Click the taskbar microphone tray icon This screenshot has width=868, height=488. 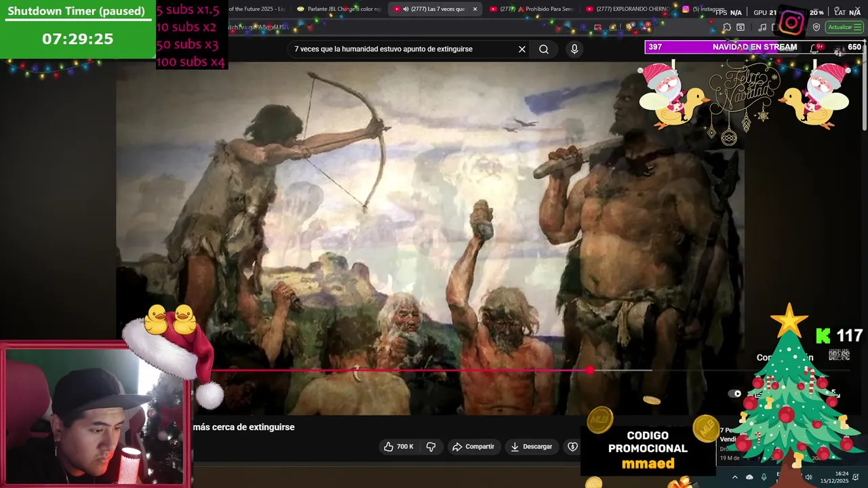tap(764, 477)
